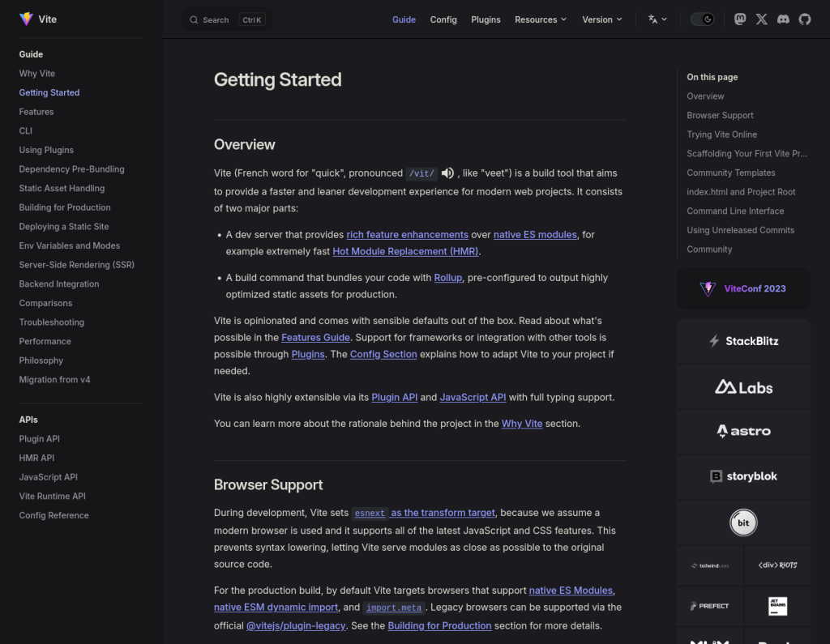Expand the Resources menu

coord(541,19)
